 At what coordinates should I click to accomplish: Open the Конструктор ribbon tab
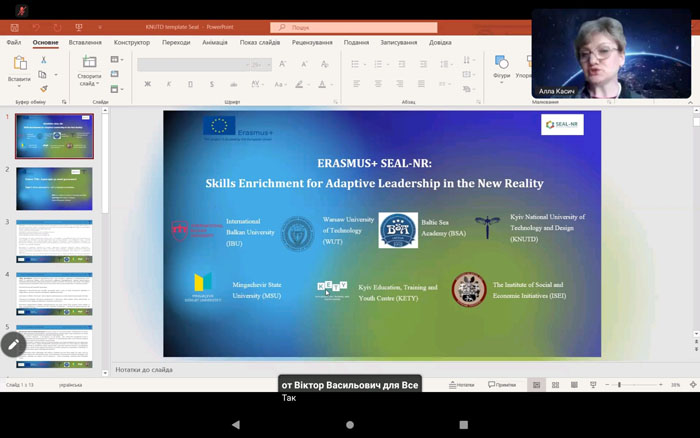click(131, 42)
